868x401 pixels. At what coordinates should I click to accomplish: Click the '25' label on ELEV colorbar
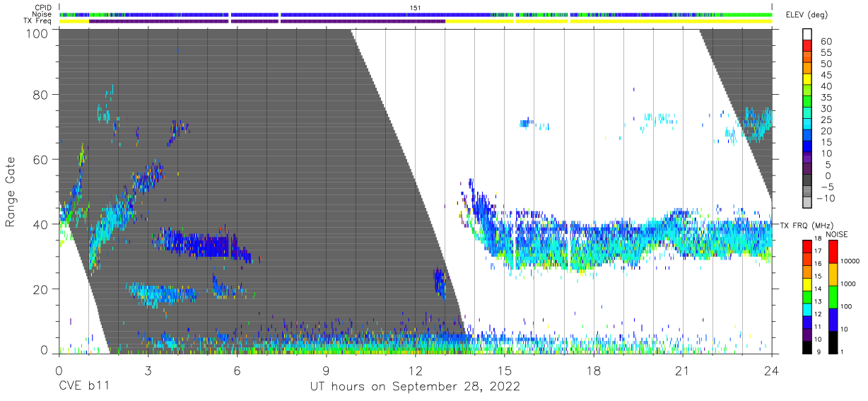tap(826, 120)
